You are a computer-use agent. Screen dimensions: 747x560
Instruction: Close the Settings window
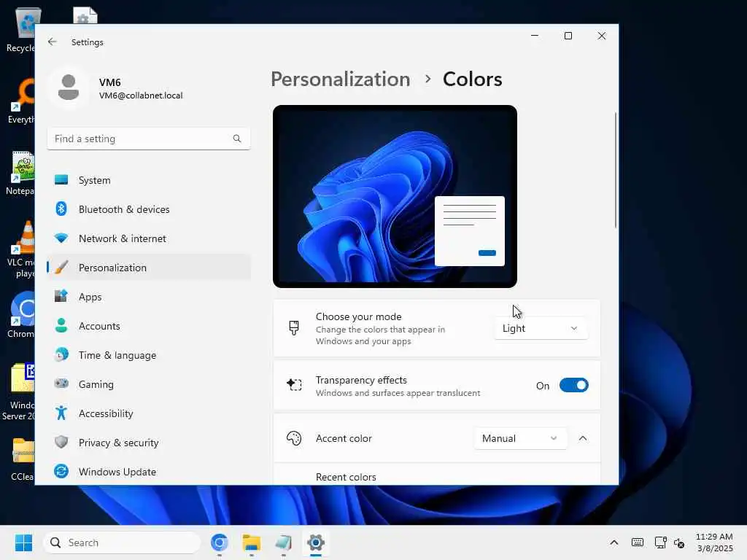(x=602, y=36)
